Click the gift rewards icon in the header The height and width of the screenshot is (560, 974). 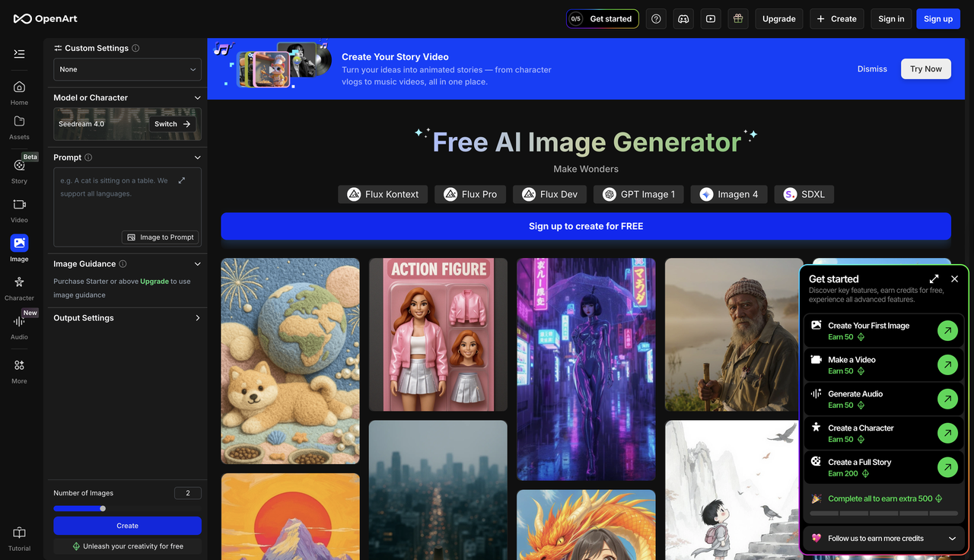pyautogui.click(x=737, y=18)
